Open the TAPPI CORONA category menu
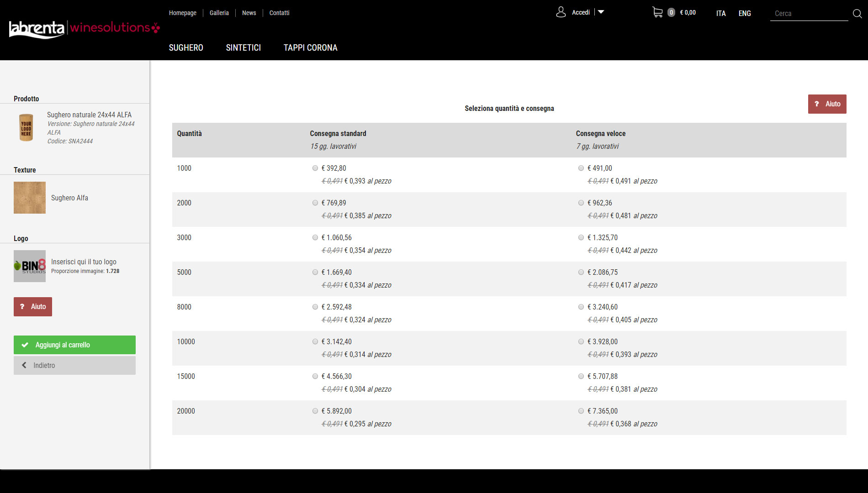Image resolution: width=868 pixels, height=493 pixels. click(310, 47)
